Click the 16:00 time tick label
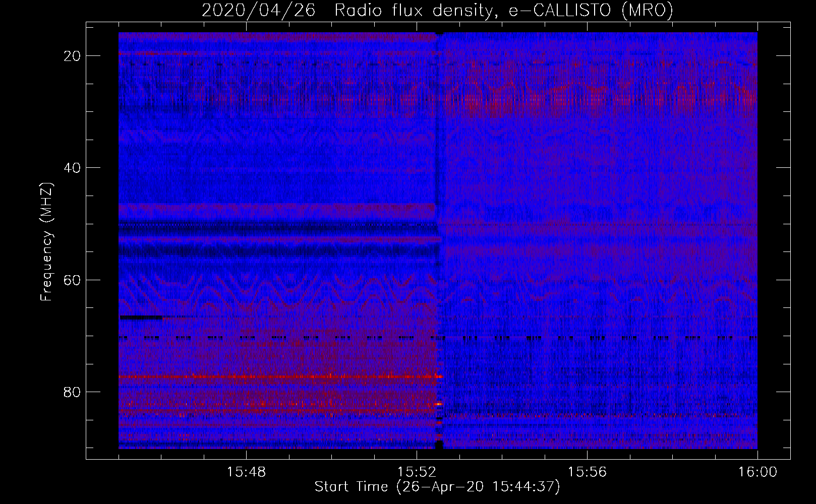The image size is (816, 504). pyautogui.click(x=757, y=472)
